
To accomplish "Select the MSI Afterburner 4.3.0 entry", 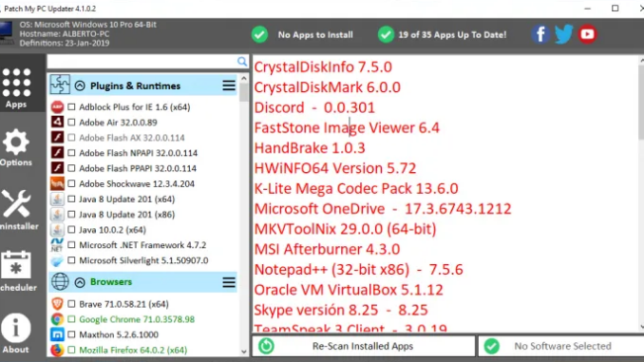I will 327,250.
